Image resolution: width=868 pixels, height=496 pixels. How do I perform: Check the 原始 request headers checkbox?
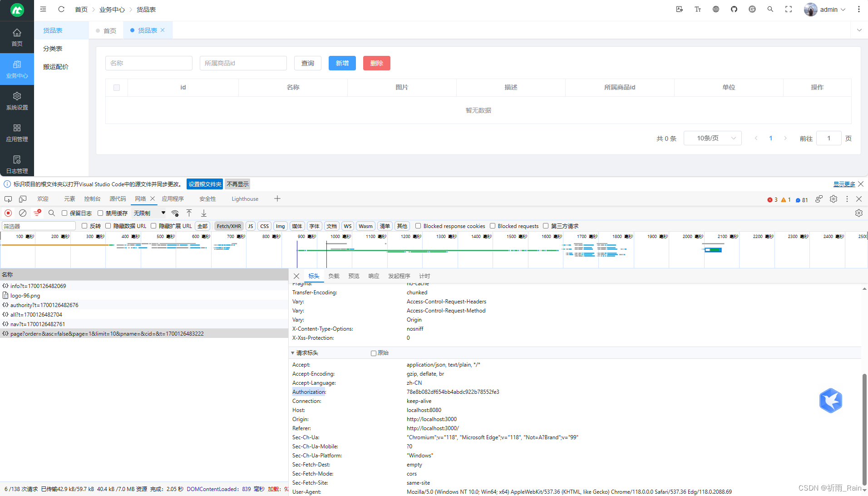click(374, 353)
